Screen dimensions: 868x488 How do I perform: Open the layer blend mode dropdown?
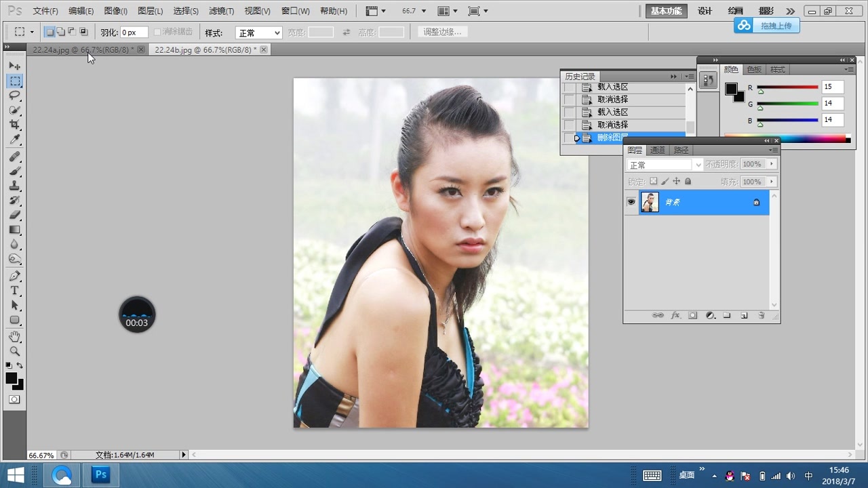pos(665,165)
